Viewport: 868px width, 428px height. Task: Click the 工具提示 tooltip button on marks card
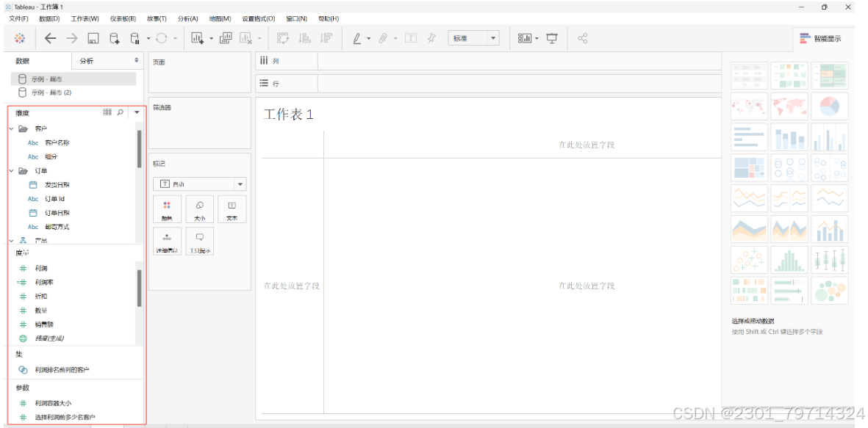pos(200,241)
